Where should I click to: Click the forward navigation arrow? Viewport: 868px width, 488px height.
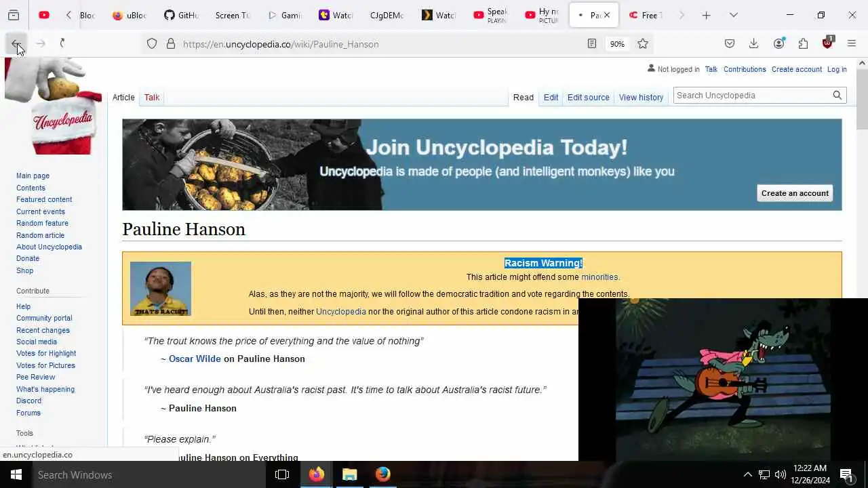tap(41, 43)
